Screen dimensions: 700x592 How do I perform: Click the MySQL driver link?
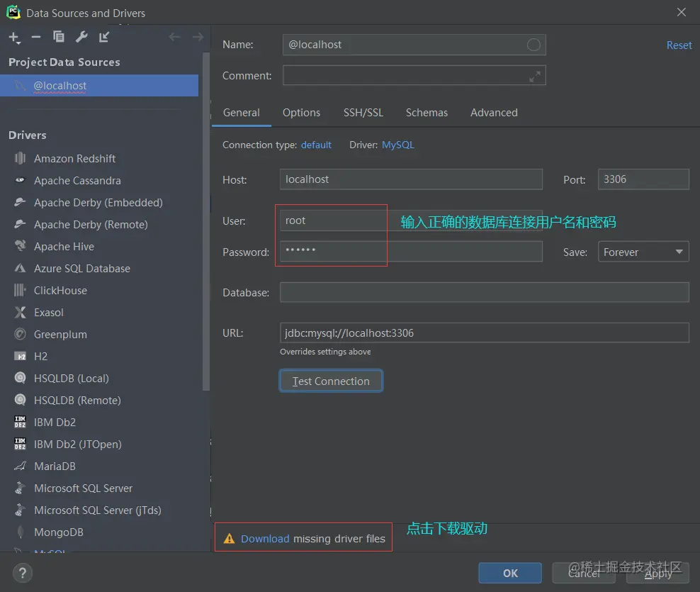point(397,145)
